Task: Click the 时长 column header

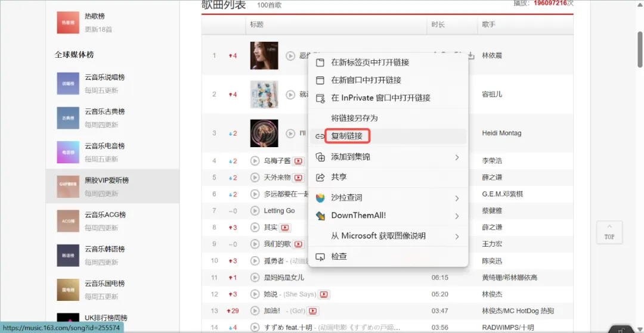Action: pos(452,24)
